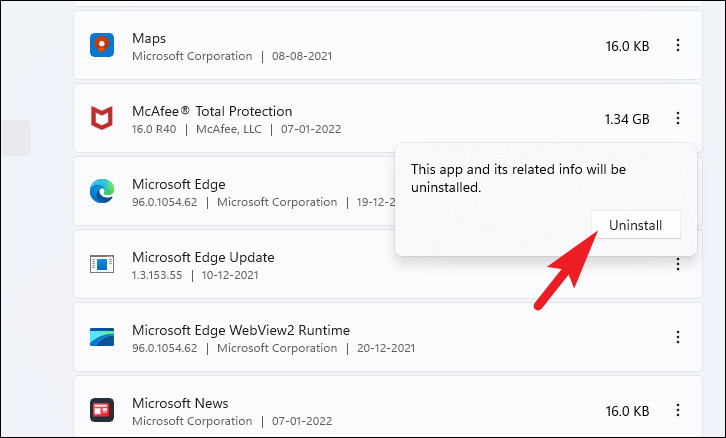This screenshot has width=726, height=438.
Task: Click the 1.34 GB size label
Action: pyautogui.click(x=627, y=119)
